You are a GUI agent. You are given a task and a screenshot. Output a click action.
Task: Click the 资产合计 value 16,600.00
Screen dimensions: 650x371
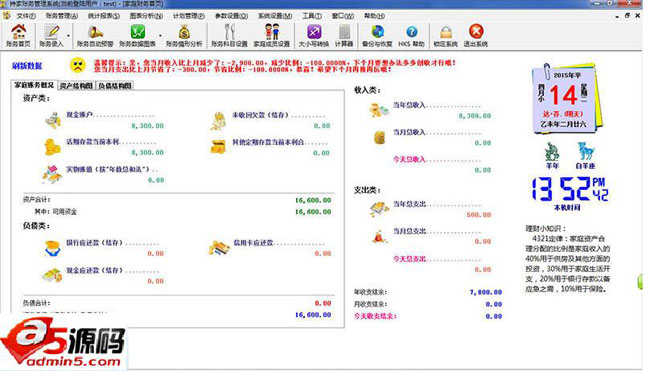(313, 200)
